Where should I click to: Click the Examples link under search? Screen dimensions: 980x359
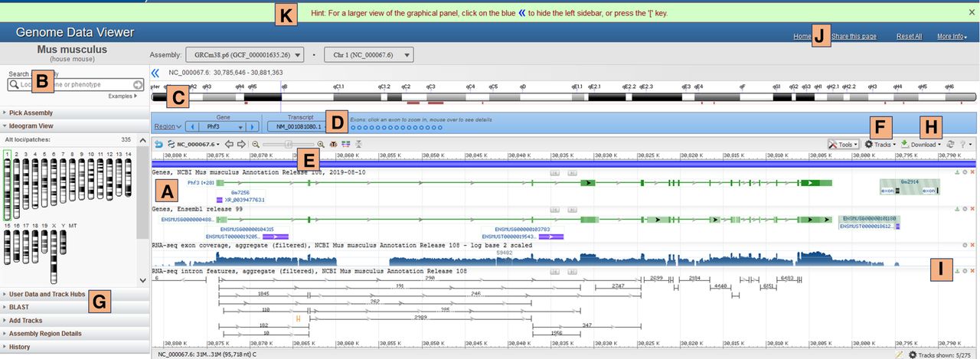point(122,96)
